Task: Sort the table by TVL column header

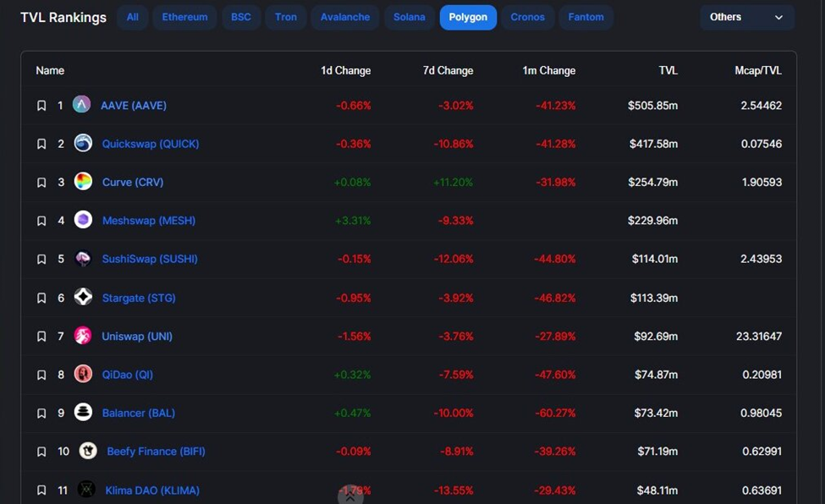Action: point(668,70)
